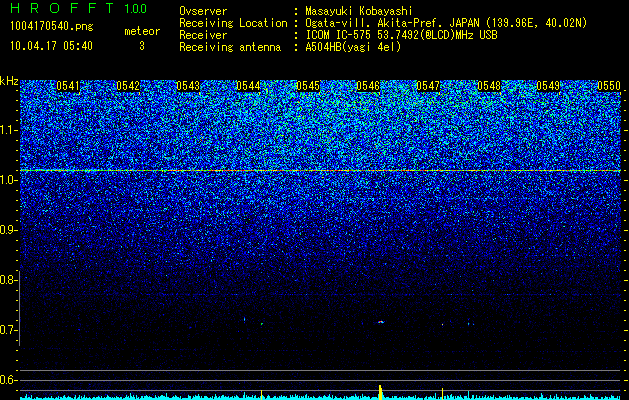
Task: Select the 0546 time marker
Action: 368,86
